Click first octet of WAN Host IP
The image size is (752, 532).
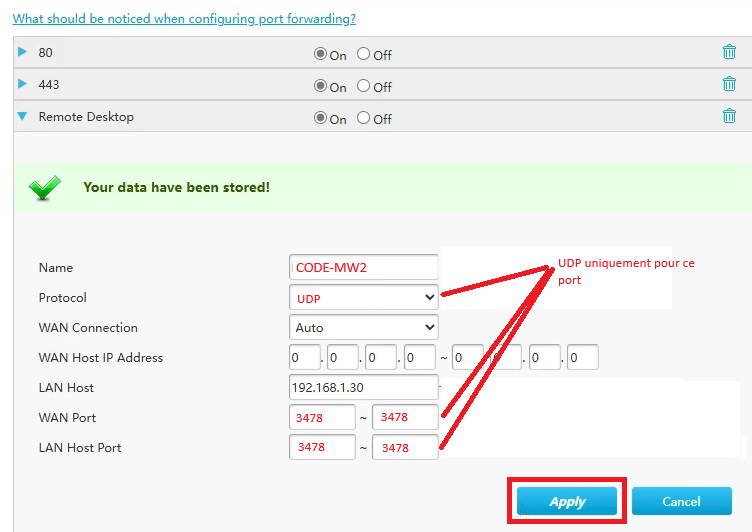(304, 358)
